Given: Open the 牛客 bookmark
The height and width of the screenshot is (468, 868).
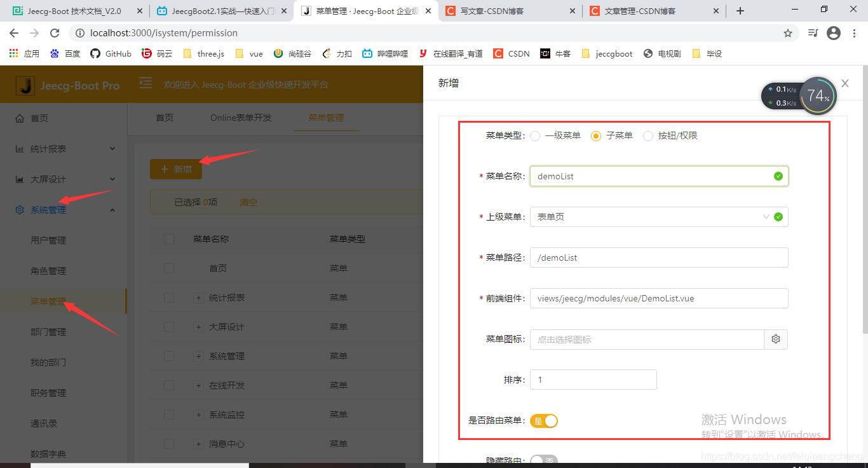Looking at the screenshot, I should (x=555, y=53).
